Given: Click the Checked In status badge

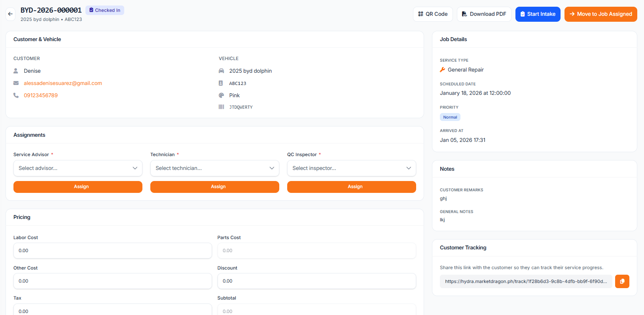Looking at the screenshot, I should [105, 10].
